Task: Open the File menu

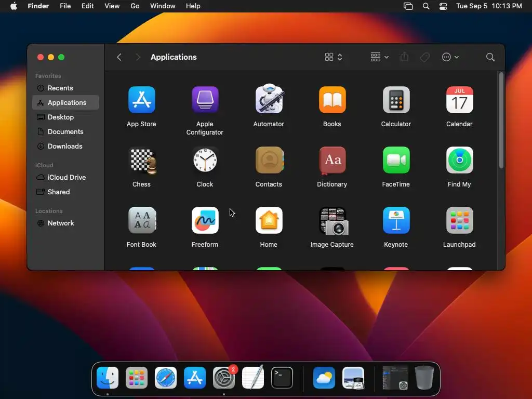Action: (x=65, y=6)
